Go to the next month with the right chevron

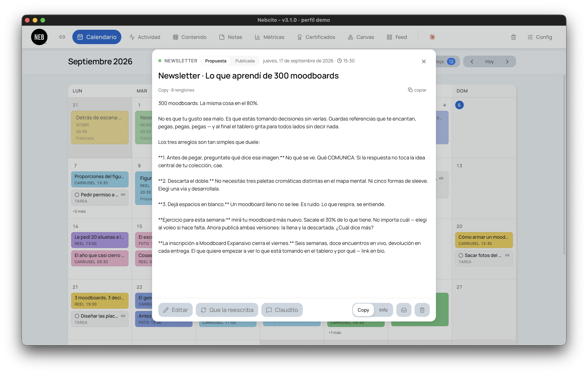[x=507, y=61]
